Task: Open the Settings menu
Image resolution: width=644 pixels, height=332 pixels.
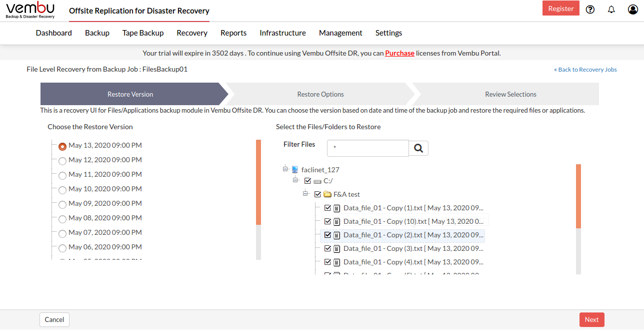Action: [388, 33]
